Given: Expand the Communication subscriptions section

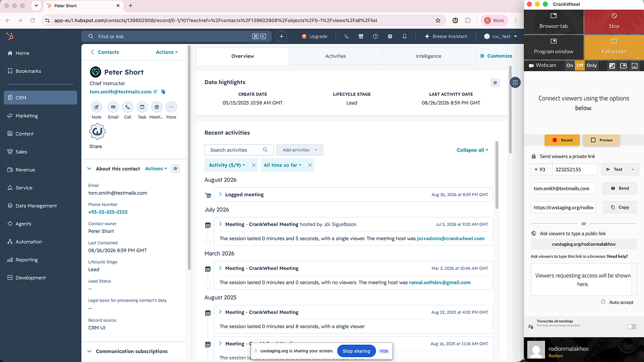Looking at the screenshot, I should click(89, 351).
